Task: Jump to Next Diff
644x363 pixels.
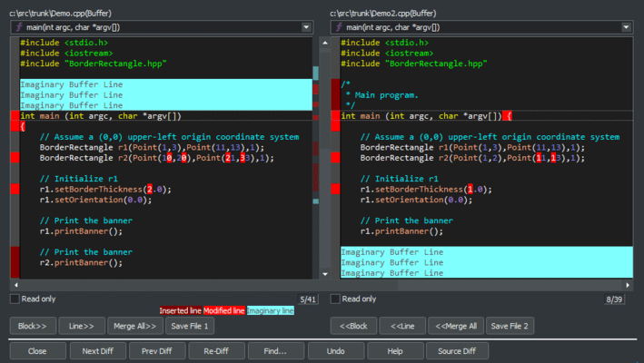Action: (97, 351)
